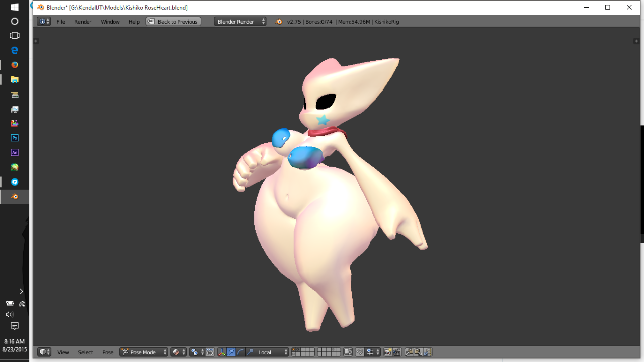Image resolution: width=644 pixels, height=362 pixels.
Task: Open the viewport shading selector
Action: (x=178, y=352)
